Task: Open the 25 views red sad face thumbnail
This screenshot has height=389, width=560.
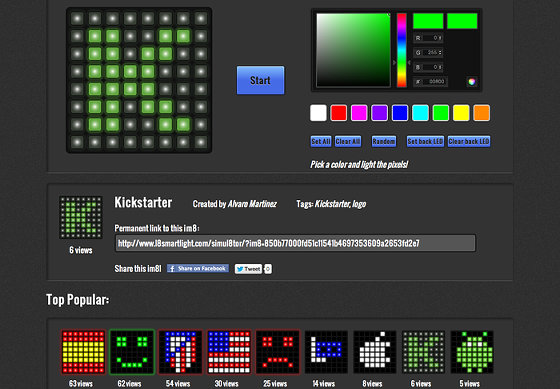Action: [x=278, y=352]
